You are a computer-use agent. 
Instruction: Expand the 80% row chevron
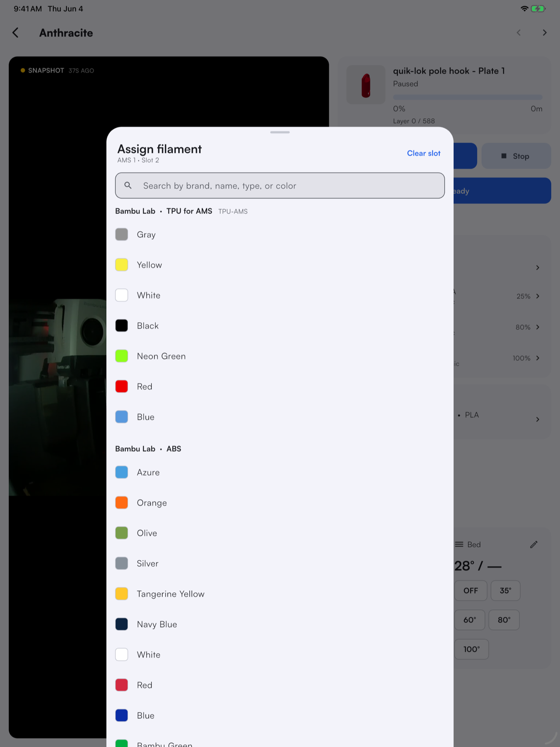click(x=538, y=327)
